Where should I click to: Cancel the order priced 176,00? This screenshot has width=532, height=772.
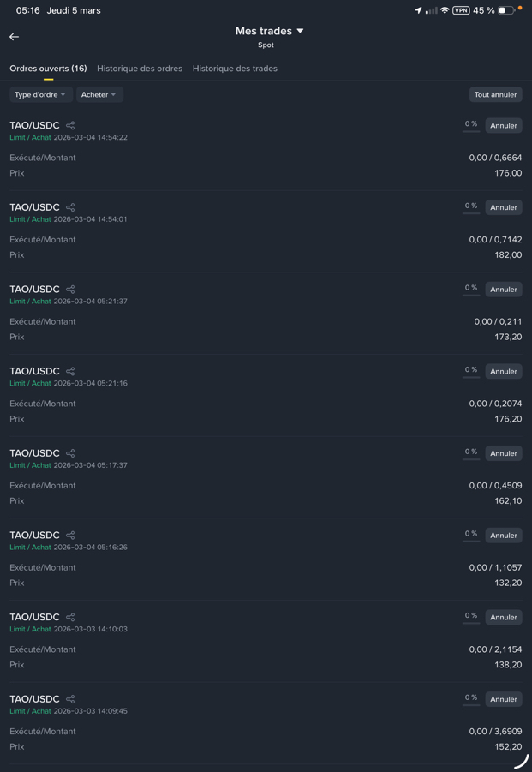[504, 125]
